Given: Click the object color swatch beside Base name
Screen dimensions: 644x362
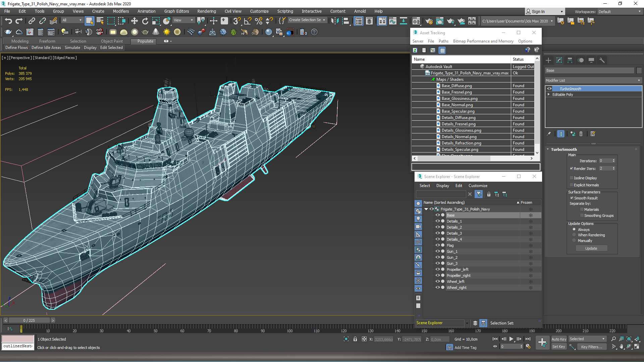Looking at the screenshot, I should click(x=639, y=70).
